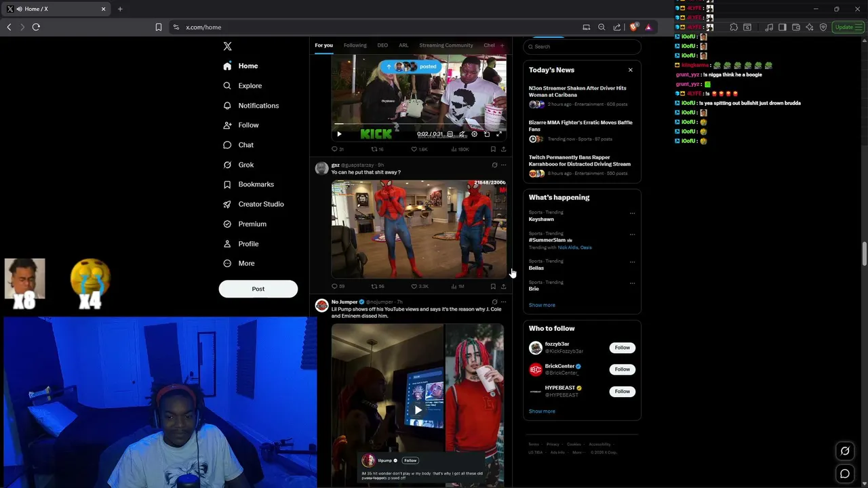
Task: Repost gsz's Spider-Man post
Action: coord(377,286)
